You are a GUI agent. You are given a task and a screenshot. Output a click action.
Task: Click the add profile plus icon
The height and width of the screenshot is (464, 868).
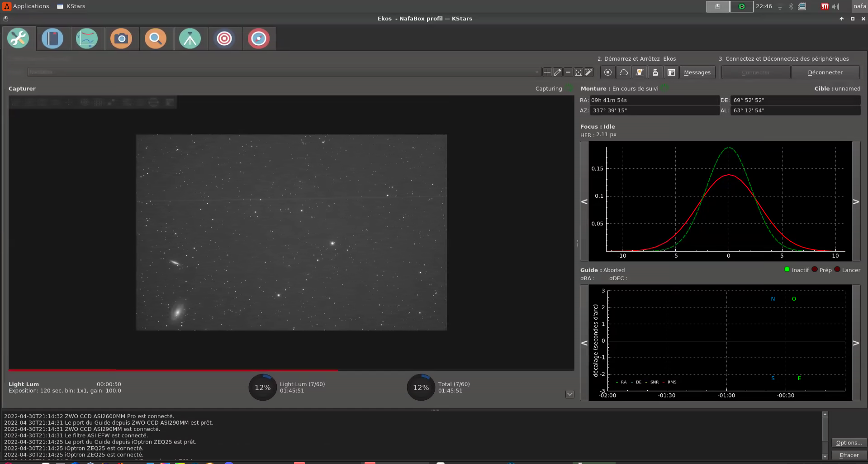click(x=547, y=72)
